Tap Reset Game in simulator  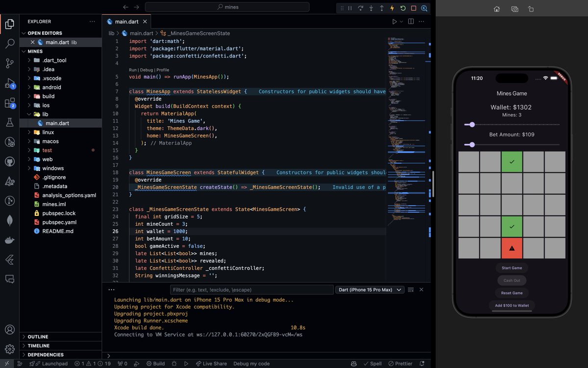point(512,293)
